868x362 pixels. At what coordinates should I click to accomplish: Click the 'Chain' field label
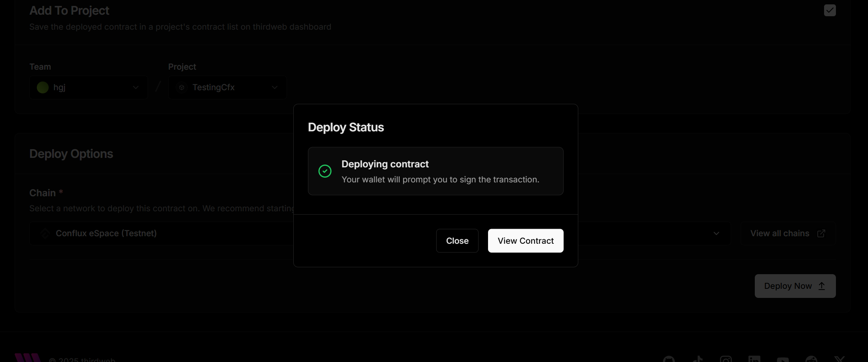click(x=43, y=193)
